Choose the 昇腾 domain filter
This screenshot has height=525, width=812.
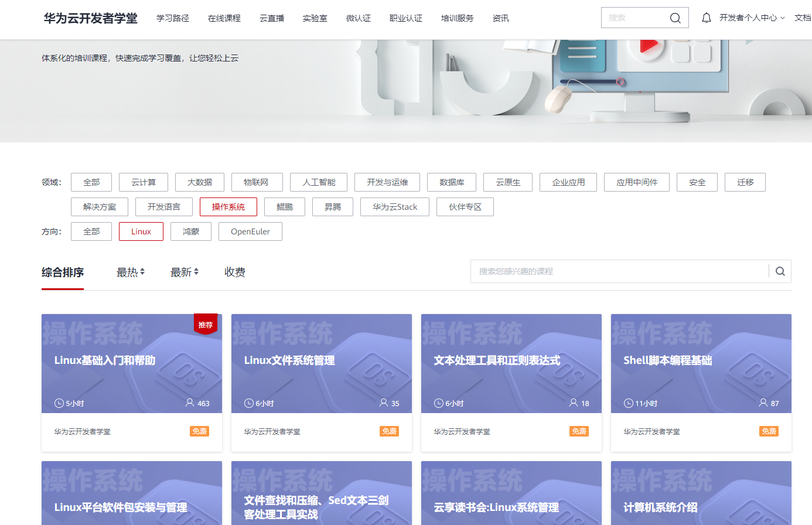point(333,207)
